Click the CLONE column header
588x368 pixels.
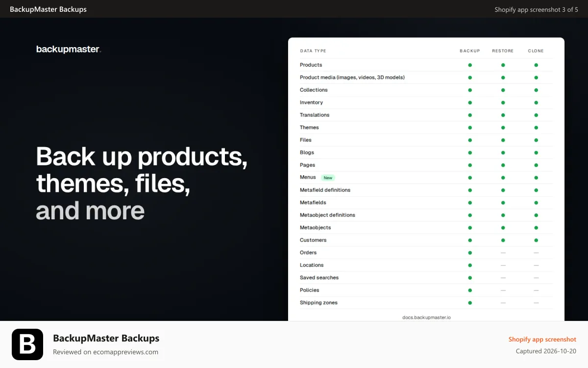[536, 51]
